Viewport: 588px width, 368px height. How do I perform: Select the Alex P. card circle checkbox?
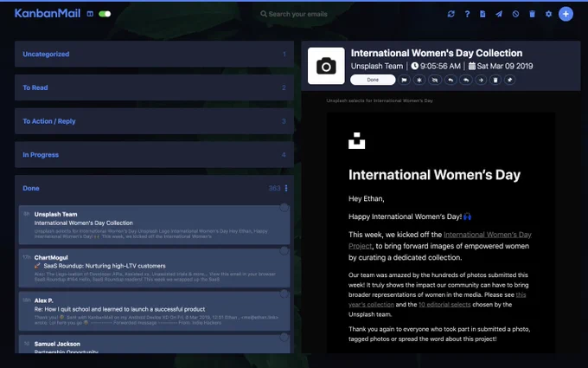(284, 294)
